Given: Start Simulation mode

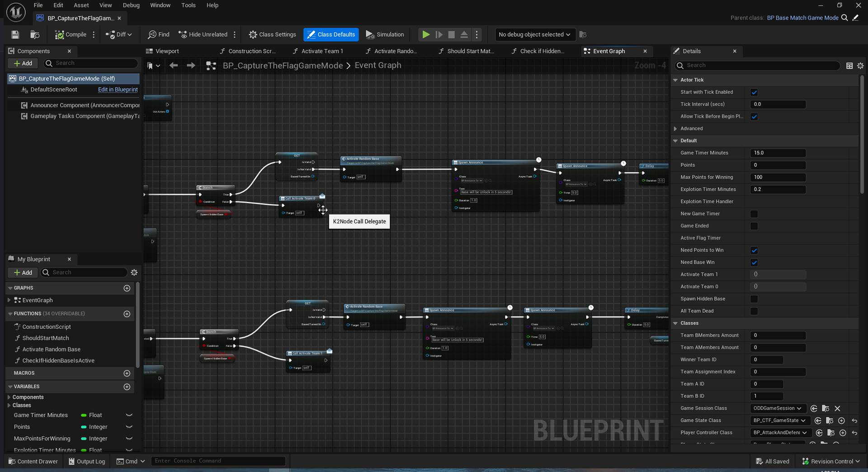Looking at the screenshot, I should coord(385,34).
